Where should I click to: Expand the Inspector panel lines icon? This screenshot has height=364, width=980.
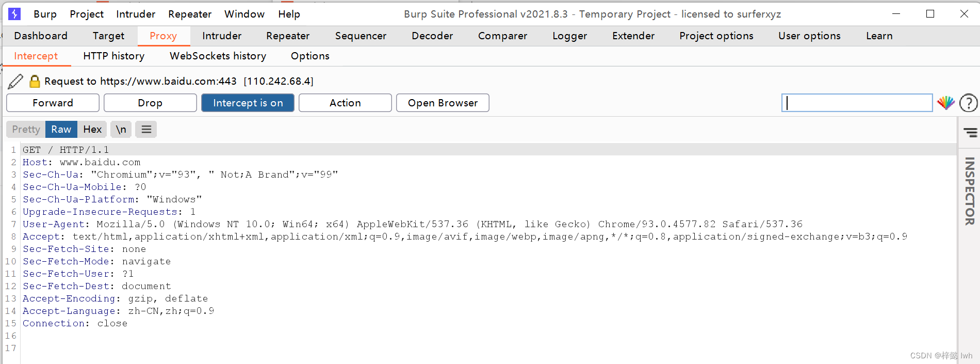point(970,133)
